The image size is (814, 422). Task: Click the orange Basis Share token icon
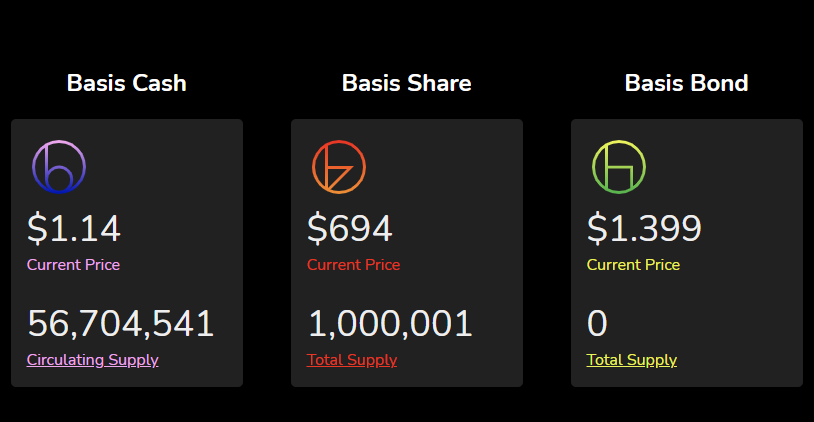click(339, 167)
